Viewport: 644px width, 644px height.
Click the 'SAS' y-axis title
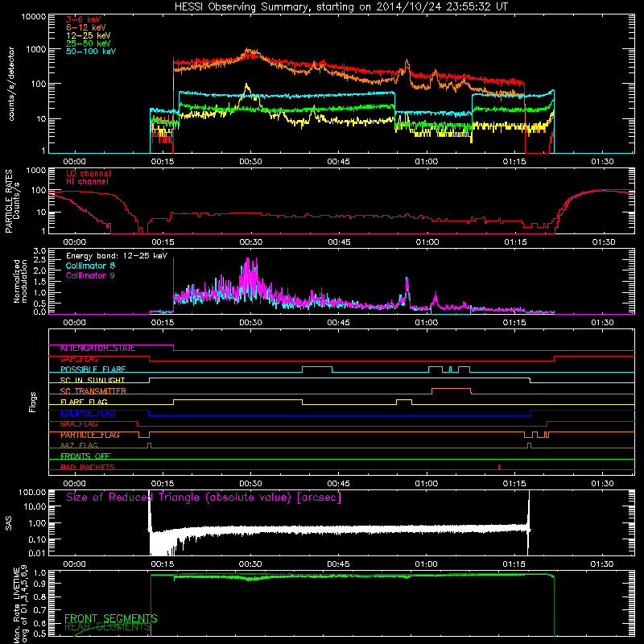(x=8, y=523)
